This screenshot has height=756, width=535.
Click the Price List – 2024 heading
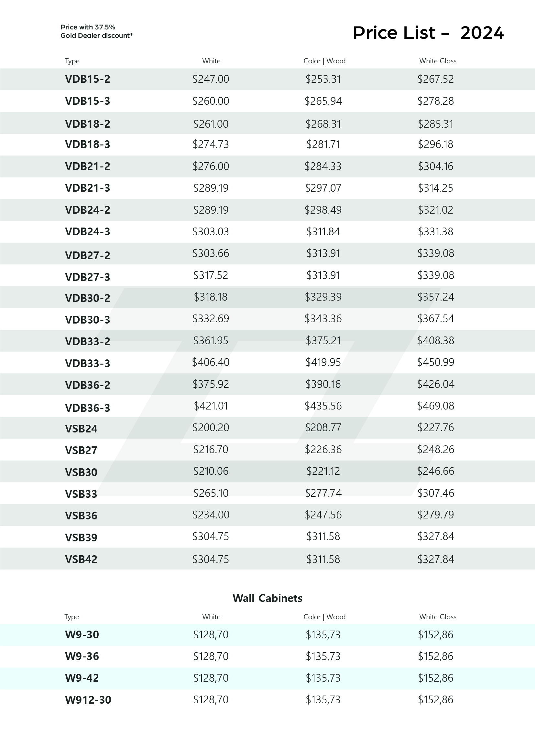(428, 33)
